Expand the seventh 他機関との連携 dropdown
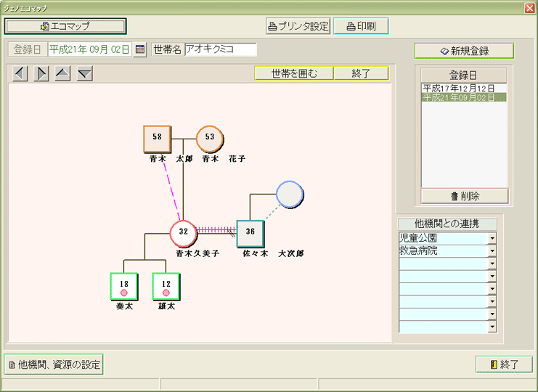This screenshot has height=392, width=538. (492, 314)
